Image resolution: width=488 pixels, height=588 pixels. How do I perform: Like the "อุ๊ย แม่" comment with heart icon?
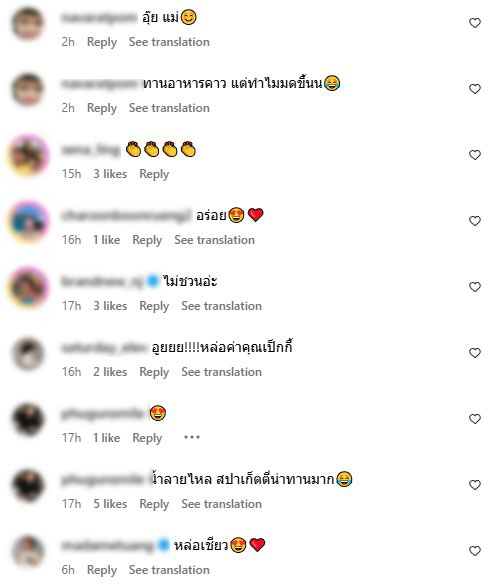point(475,23)
